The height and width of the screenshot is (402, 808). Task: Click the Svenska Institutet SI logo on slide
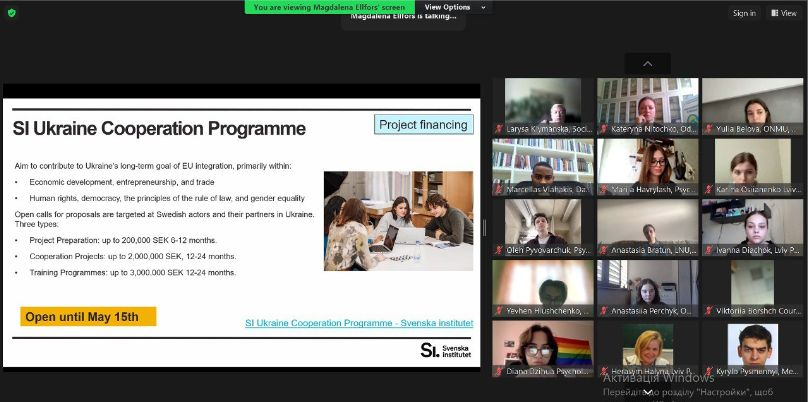point(446,350)
